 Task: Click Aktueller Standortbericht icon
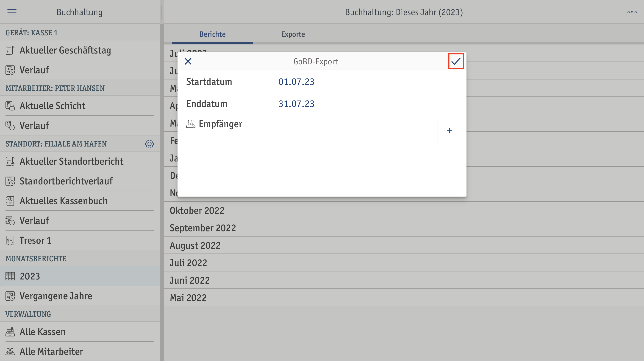10,161
